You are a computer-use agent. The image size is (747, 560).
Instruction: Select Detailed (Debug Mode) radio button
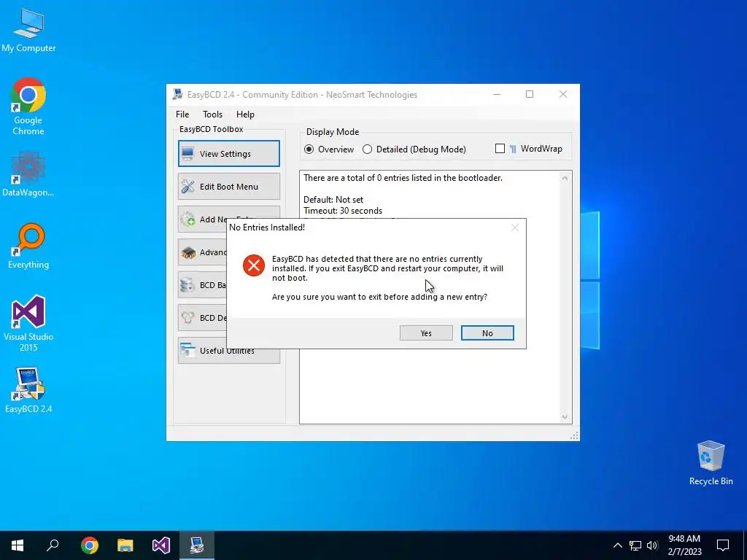[x=368, y=149]
